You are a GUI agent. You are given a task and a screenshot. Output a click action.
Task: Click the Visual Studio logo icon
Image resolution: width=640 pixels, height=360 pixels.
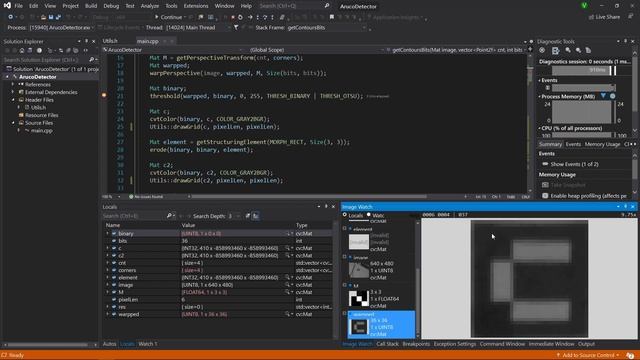pos(7,6)
